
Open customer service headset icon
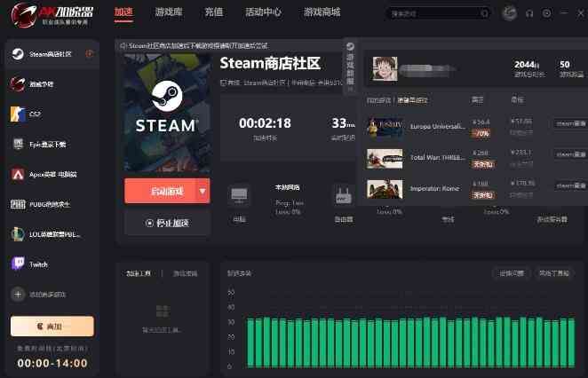529,14
